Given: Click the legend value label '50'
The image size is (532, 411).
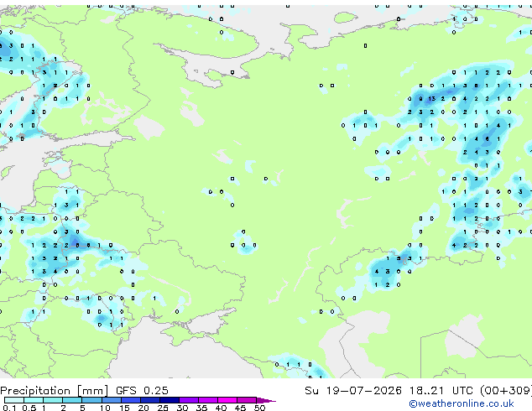Looking at the screenshot, I should pos(259,408).
